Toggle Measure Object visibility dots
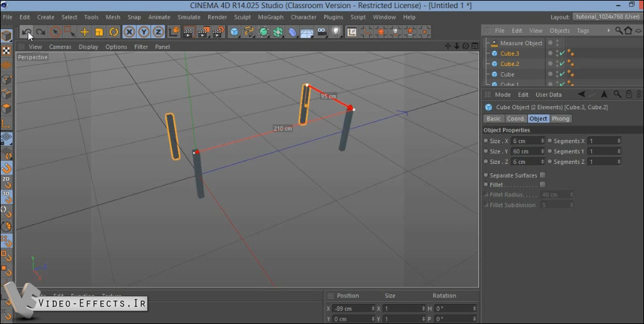The width and height of the screenshot is (644, 324). tap(557, 43)
